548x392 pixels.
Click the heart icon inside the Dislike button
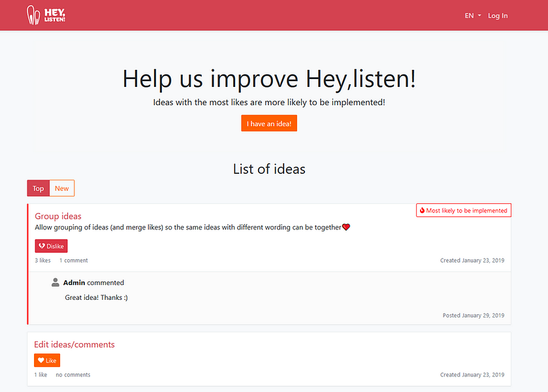click(41, 246)
